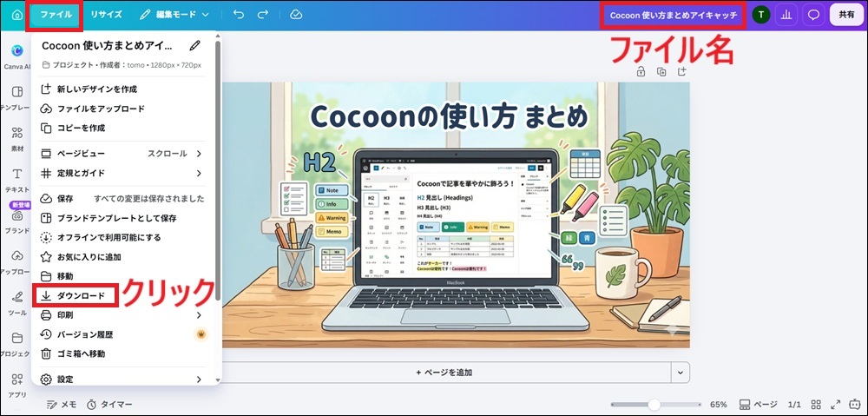Go to Canva home icon
The image size is (868, 416).
[16, 15]
